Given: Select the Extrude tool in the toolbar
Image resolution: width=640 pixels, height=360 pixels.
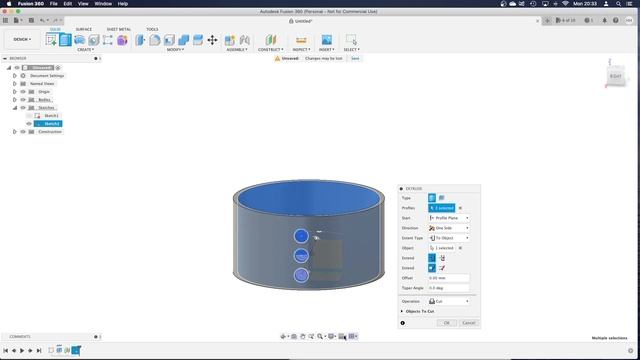Looking at the screenshot, I should click(x=65, y=40).
